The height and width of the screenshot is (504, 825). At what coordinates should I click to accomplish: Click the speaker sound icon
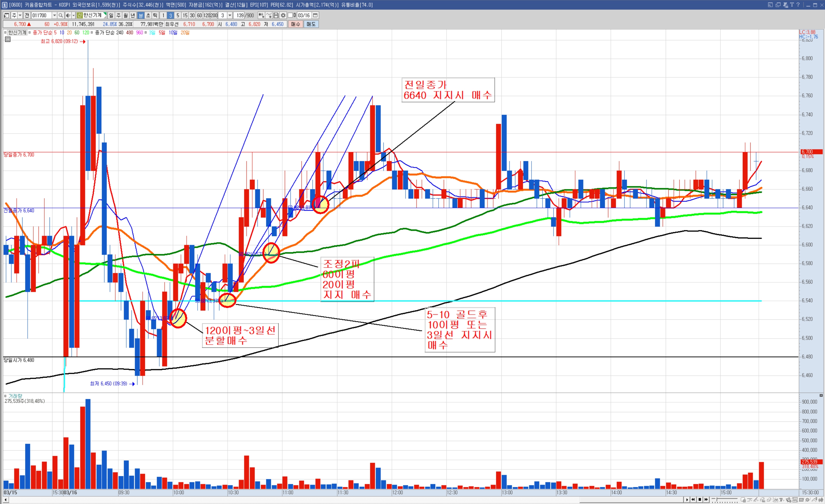(x=68, y=15)
